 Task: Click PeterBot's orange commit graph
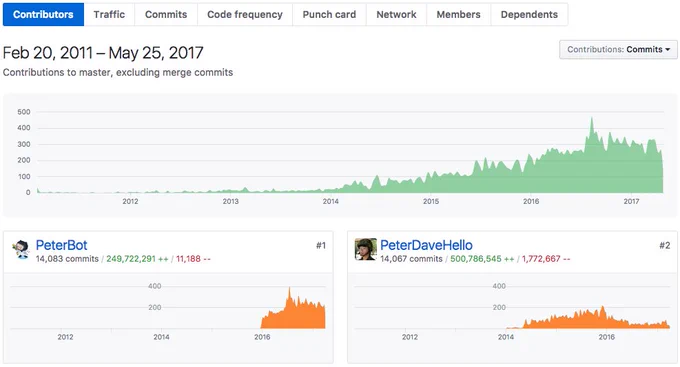pyautogui.click(x=293, y=309)
